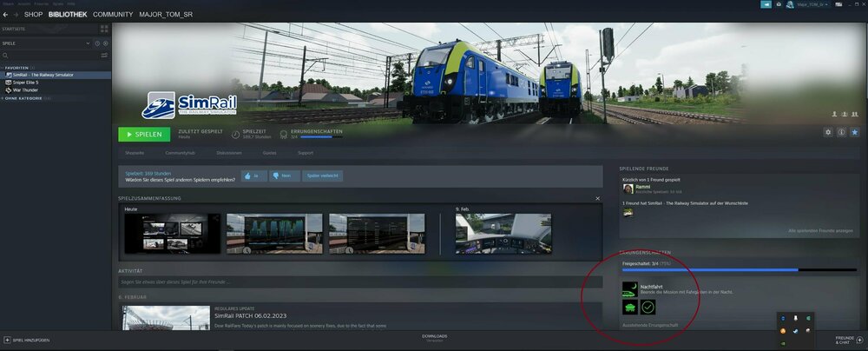This screenshot has height=351, width=868.
Task: Open the screenshot camera icon in title bar
Action: point(779,4)
